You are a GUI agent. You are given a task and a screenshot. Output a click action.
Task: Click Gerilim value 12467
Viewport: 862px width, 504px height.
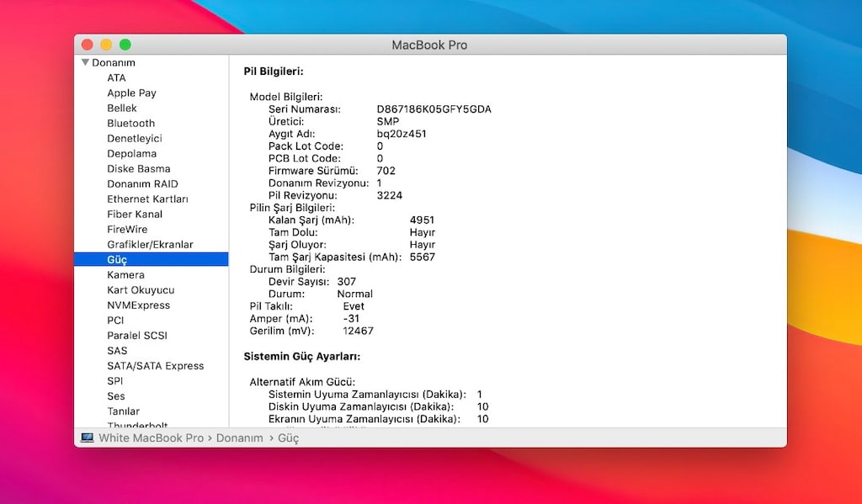(x=358, y=331)
